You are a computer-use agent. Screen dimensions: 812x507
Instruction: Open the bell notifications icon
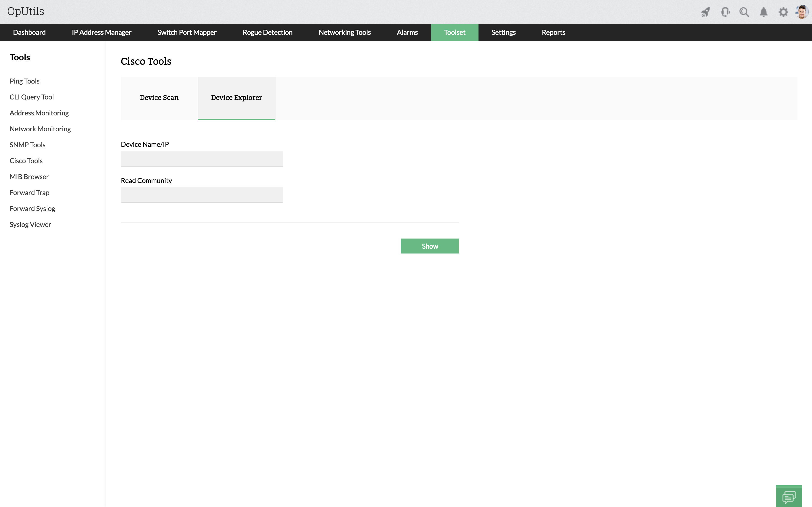(x=764, y=12)
